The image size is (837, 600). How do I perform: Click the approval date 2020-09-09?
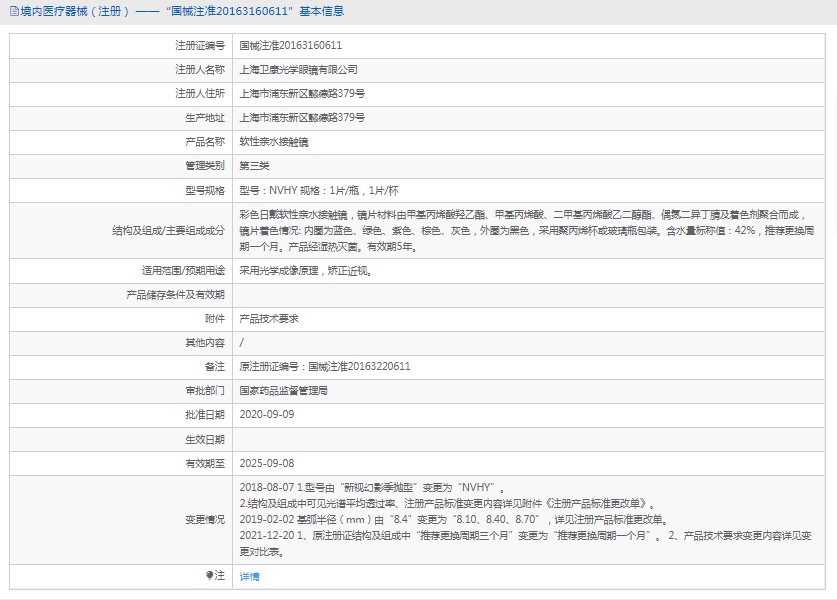click(x=267, y=414)
